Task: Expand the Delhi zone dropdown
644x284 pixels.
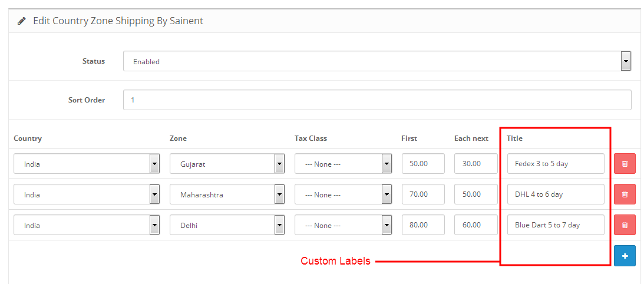Action: pos(227,225)
